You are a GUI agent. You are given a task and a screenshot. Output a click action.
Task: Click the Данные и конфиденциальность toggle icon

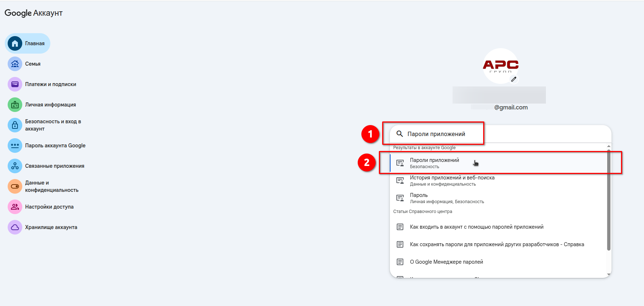15,186
